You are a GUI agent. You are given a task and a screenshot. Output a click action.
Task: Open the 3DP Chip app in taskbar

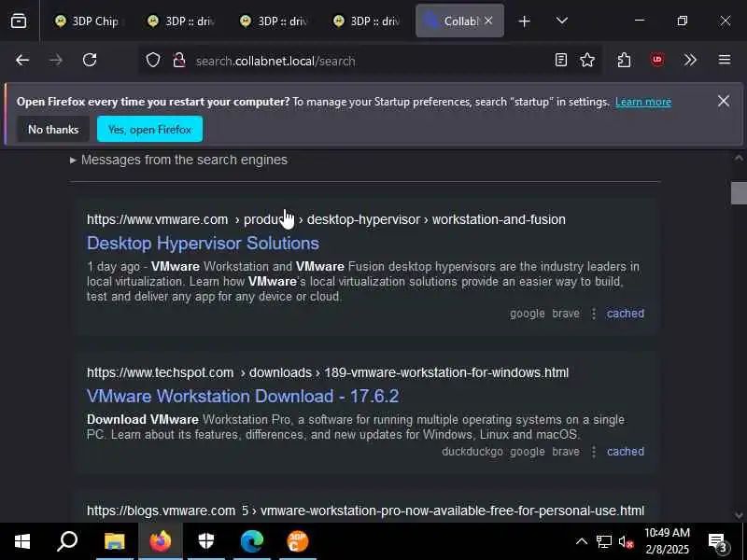pos(298,541)
